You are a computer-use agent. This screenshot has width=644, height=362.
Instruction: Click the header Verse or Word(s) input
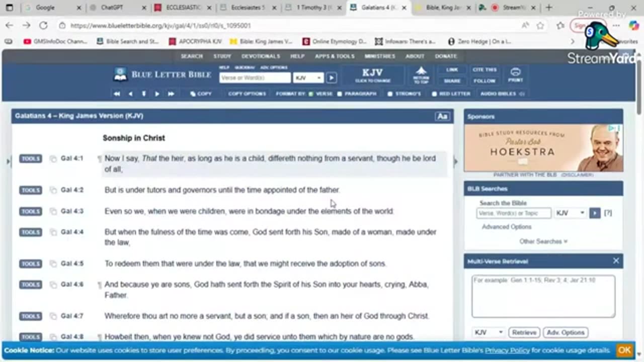pyautogui.click(x=255, y=78)
